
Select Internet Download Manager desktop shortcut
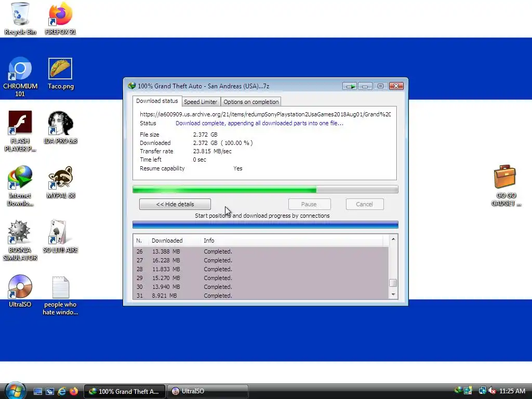pyautogui.click(x=20, y=186)
